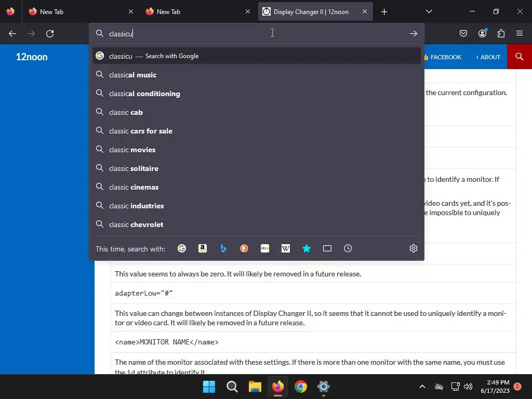
Task: Click the adapterLow="#" code text
Action: point(144,293)
